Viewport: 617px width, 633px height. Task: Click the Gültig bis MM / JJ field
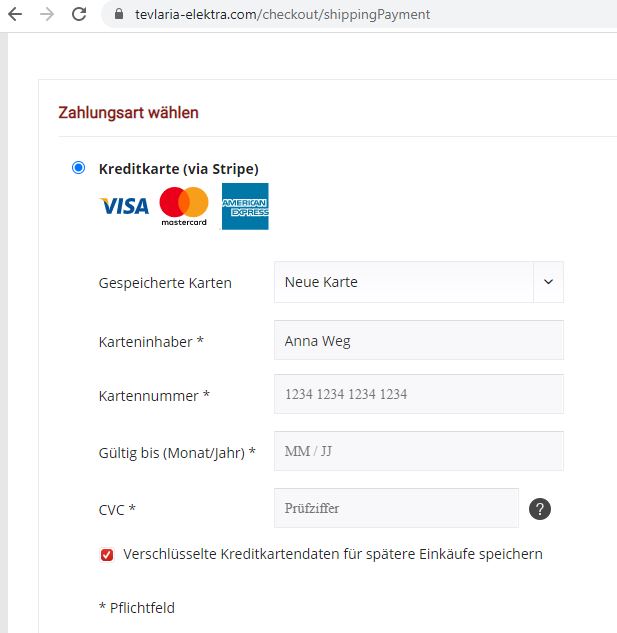tap(419, 451)
